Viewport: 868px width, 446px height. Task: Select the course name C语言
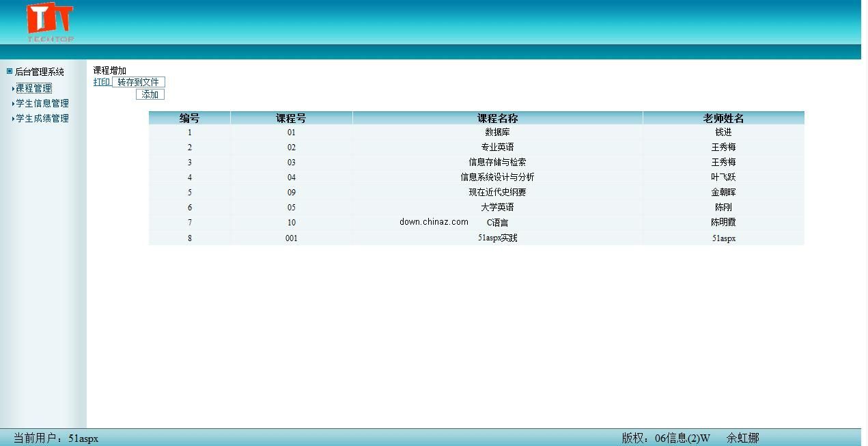pyautogui.click(x=498, y=223)
